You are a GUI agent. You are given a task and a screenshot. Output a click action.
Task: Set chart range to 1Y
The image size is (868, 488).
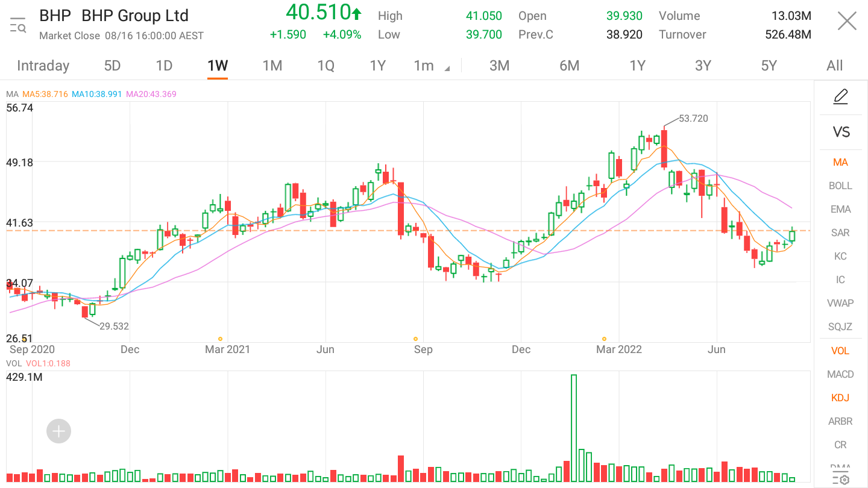click(x=637, y=66)
